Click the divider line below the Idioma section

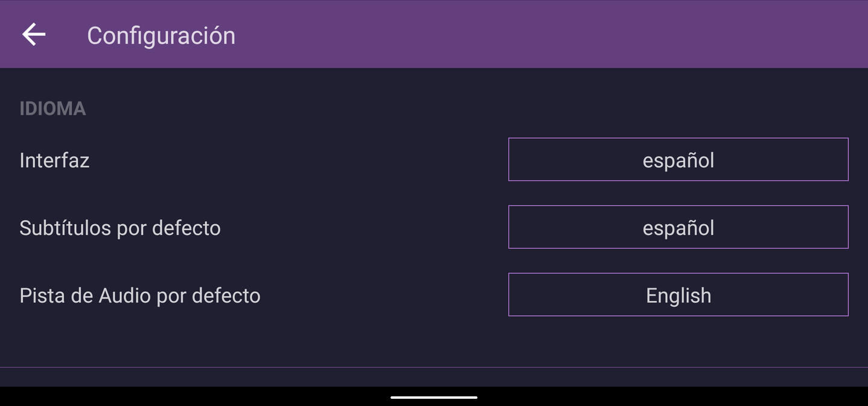tap(434, 367)
